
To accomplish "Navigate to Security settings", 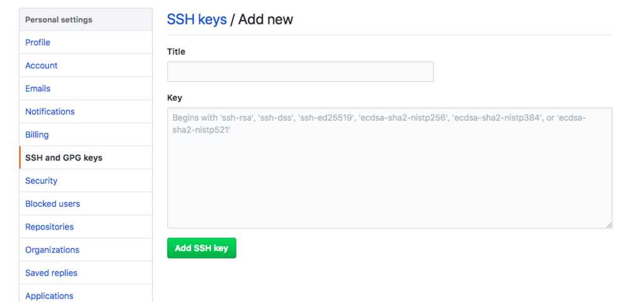I will [42, 181].
